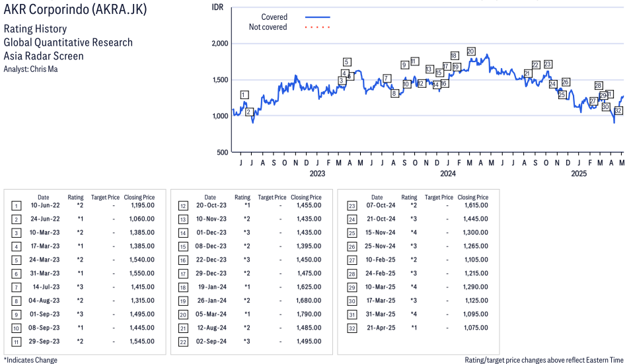Click the 1,060.00 closing price cell
This screenshot has width=631, height=364.
[x=141, y=219]
